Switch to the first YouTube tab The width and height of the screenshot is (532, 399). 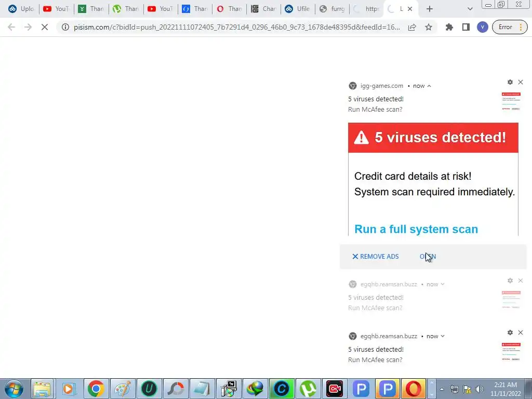coord(56,9)
